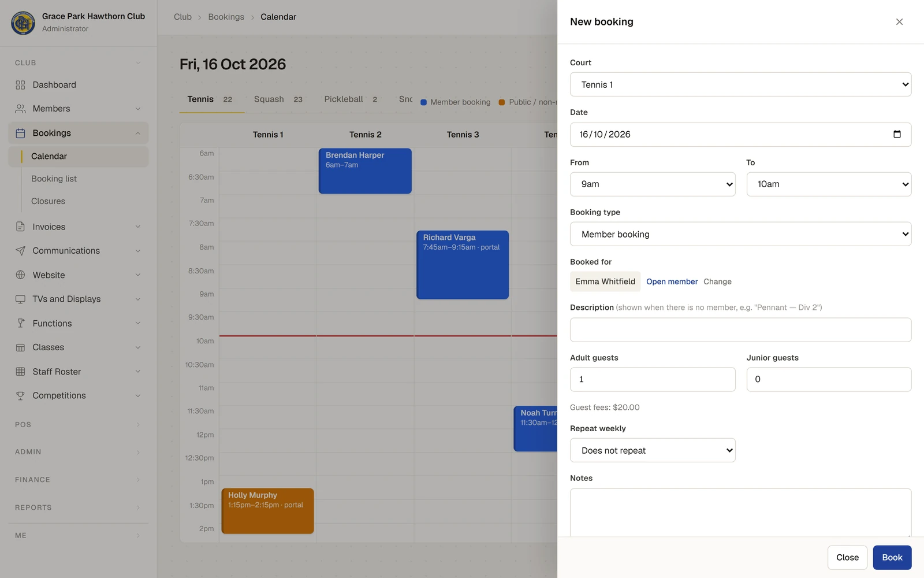
Task: Click the Staff Roster table icon
Action: click(x=20, y=372)
